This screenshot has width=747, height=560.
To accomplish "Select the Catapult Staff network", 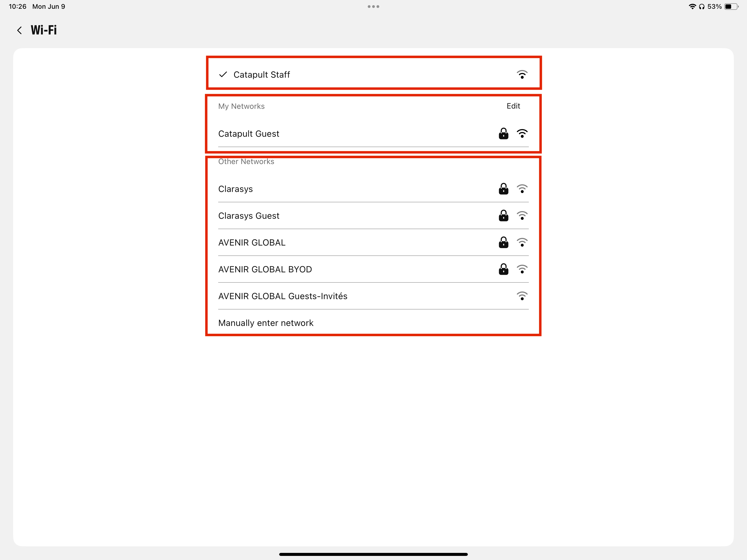I will (373, 75).
